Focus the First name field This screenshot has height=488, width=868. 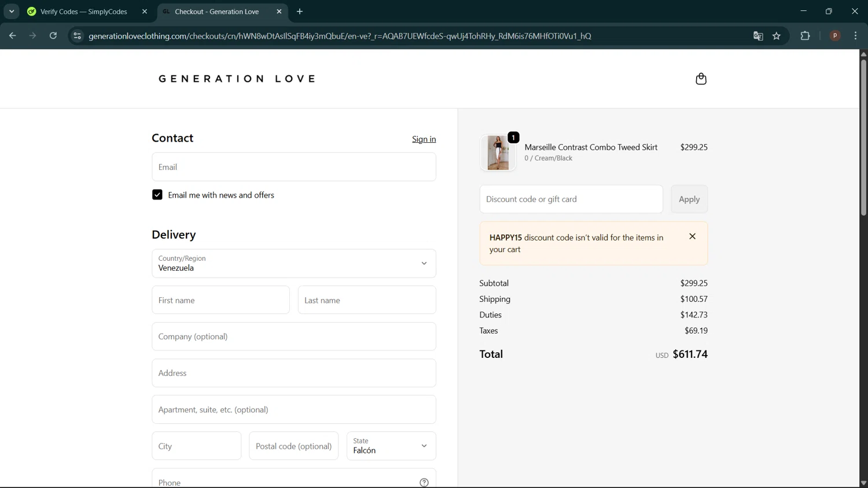pos(220,300)
